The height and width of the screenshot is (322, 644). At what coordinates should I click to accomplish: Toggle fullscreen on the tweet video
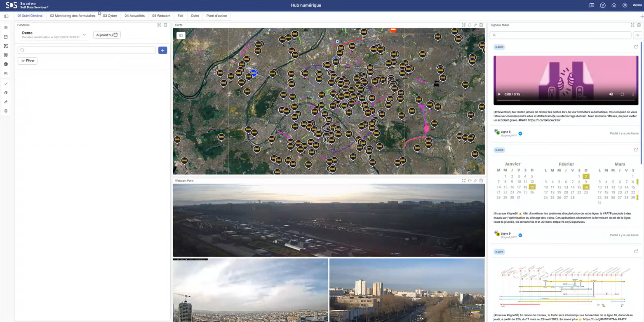pyautogui.click(x=622, y=94)
